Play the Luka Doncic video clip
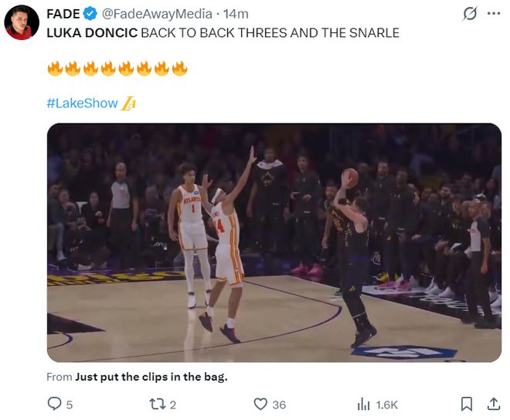 (274, 242)
